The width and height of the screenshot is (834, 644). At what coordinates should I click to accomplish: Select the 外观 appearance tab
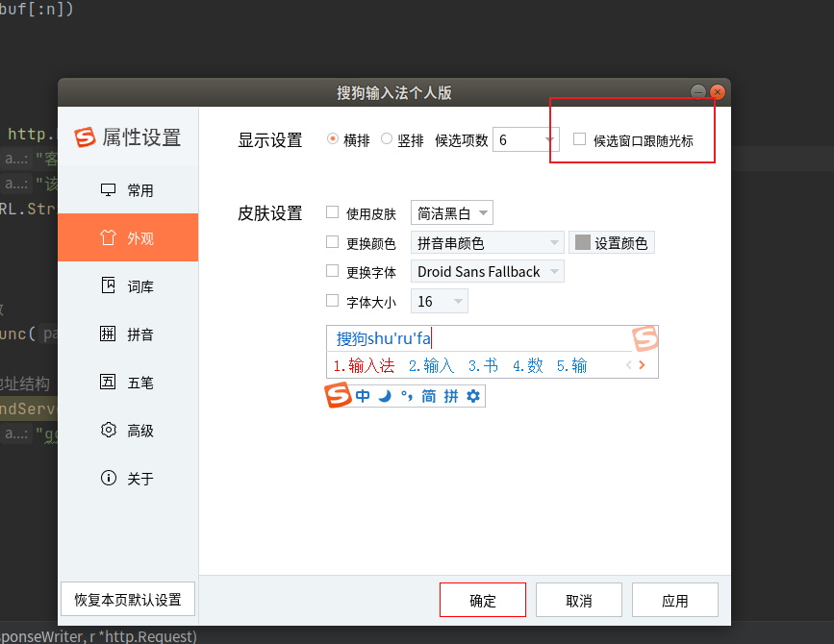click(x=128, y=237)
